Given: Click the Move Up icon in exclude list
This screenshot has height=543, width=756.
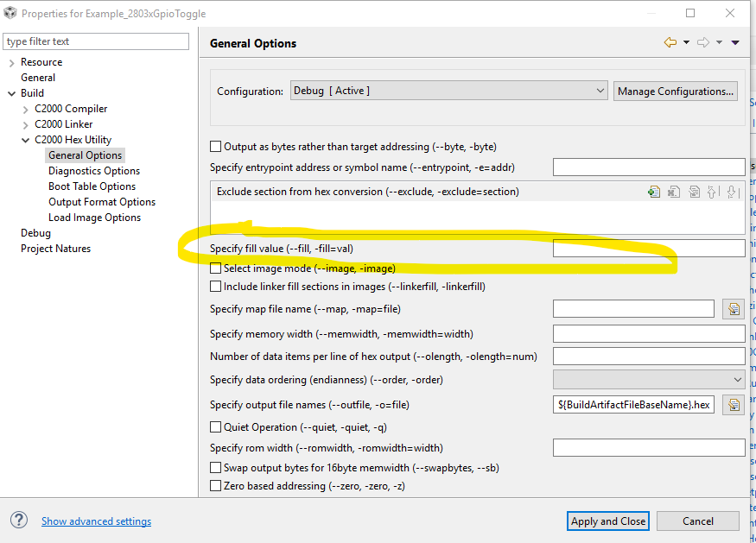Looking at the screenshot, I should point(713,192).
